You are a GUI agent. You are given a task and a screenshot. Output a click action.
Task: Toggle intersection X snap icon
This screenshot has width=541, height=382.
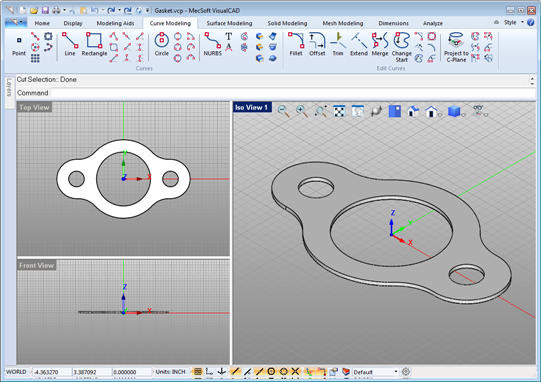[x=295, y=372]
